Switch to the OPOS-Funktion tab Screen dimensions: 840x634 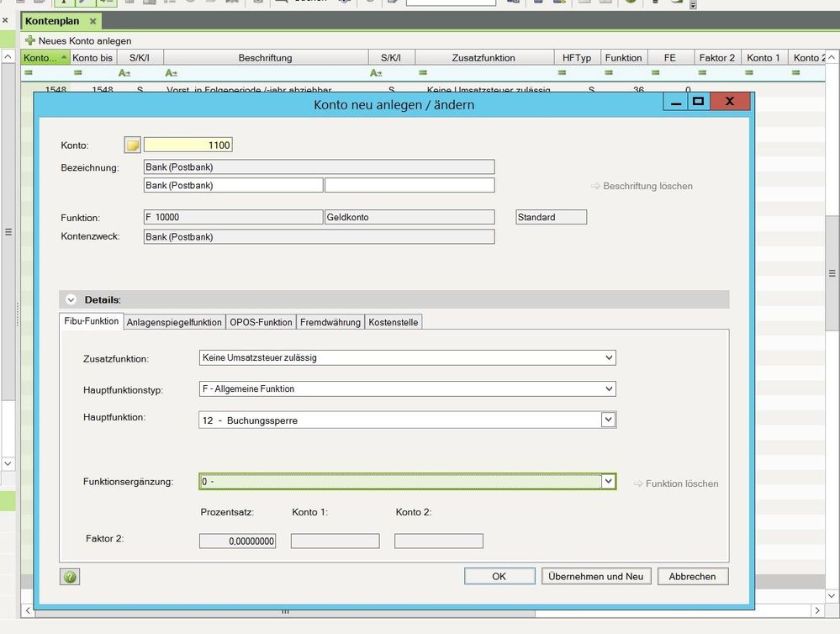(261, 322)
